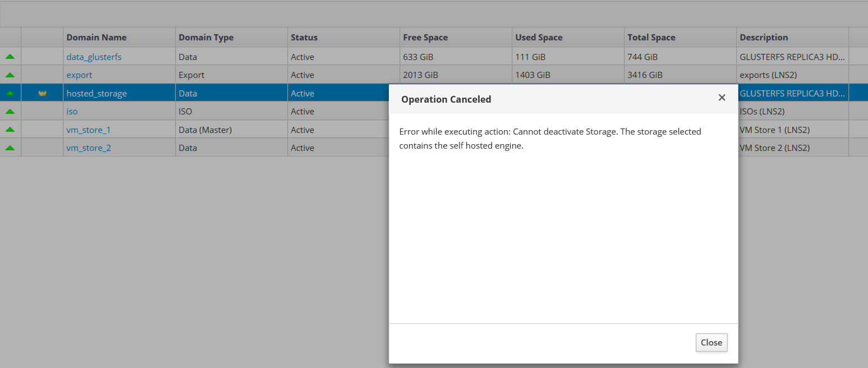
Task: Sort by the Status column header
Action: point(304,38)
